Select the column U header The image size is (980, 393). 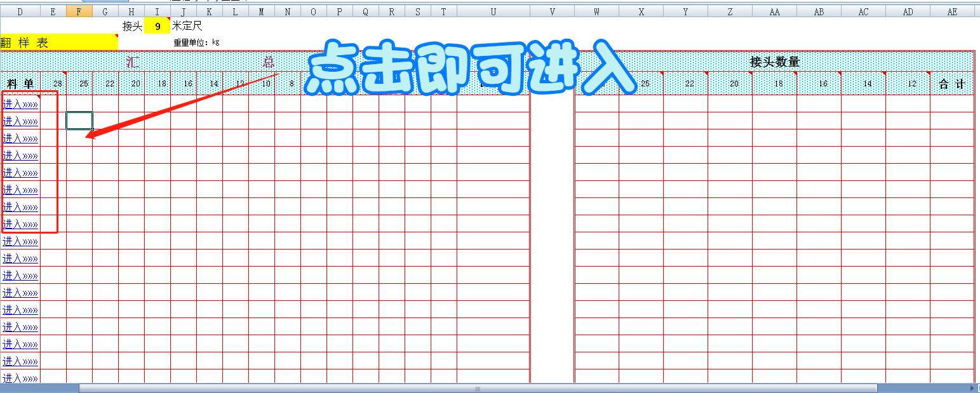click(x=493, y=11)
